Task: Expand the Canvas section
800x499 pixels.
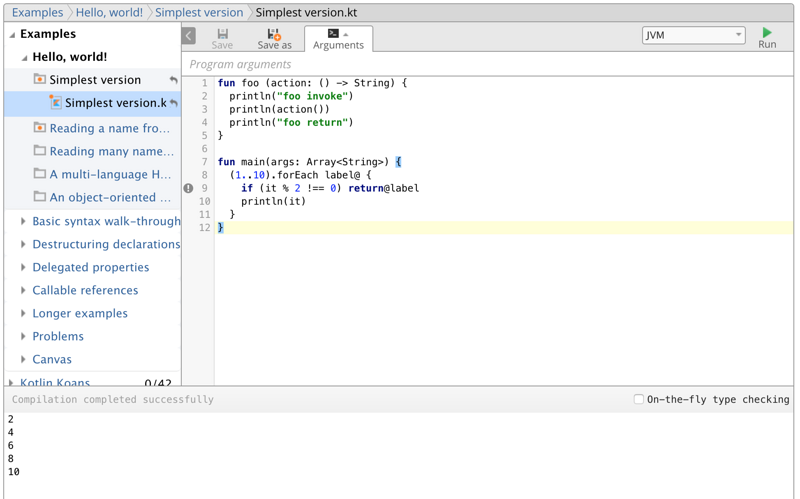Action: click(x=23, y=359)
